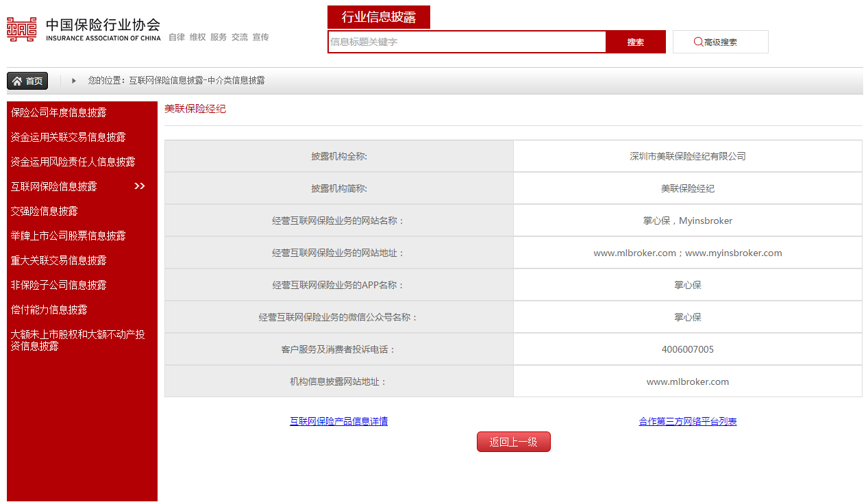Open 非保险子公司信息披露 in sidebar
This screenshot has width=868, height=502.
coord(59,285)
